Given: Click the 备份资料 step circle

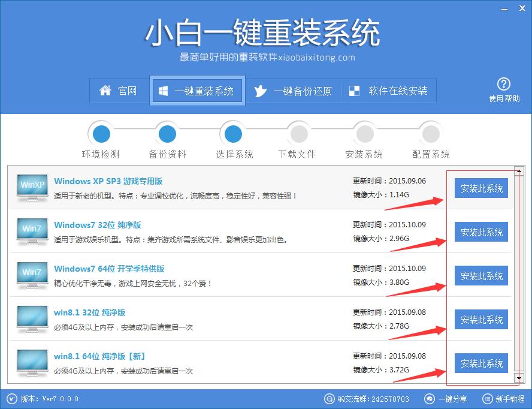Looking at the screenshot, I should (x=167, y=134).
